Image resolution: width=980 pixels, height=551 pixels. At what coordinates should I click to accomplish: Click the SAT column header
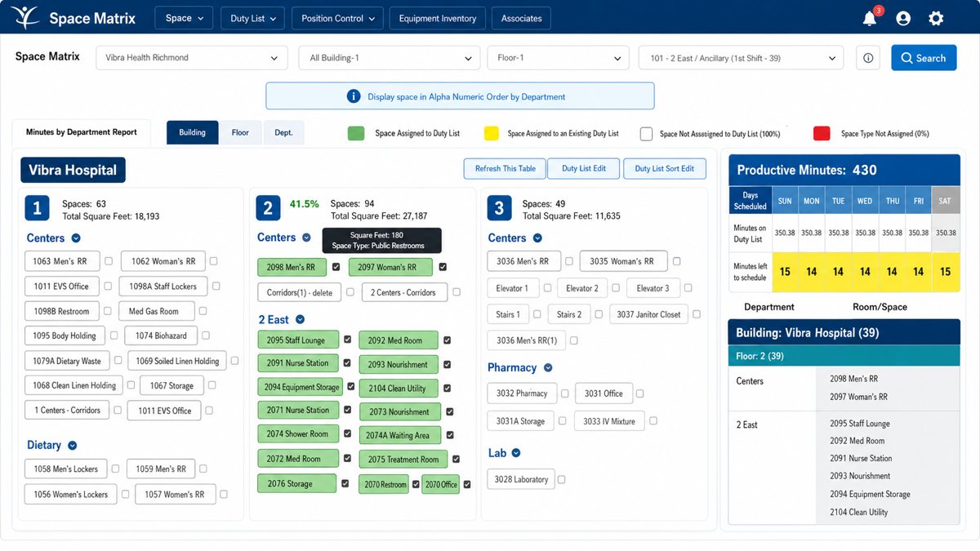[946, 201]
